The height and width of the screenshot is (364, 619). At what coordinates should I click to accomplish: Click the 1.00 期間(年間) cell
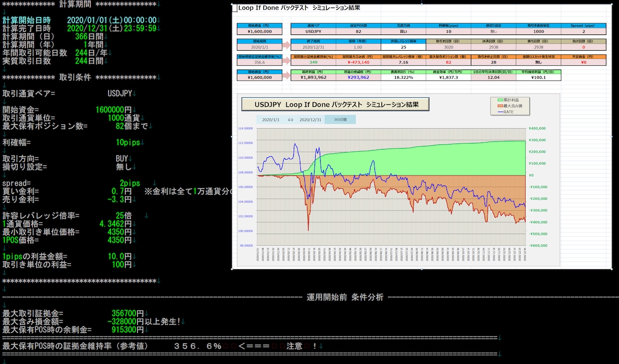click(358, 47)
